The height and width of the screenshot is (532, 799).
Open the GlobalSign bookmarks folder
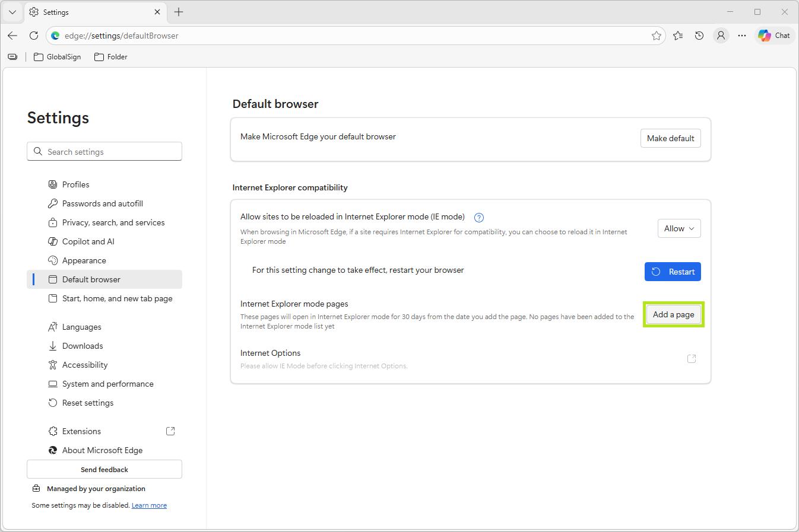pyautogui.click(x=58, y=57)
